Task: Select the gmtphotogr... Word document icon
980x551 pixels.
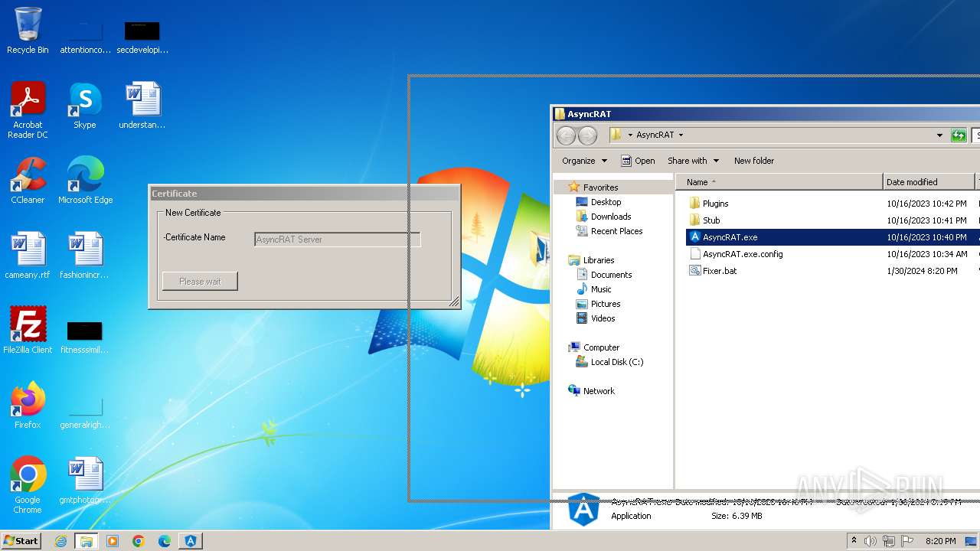Action: pos(85,481)
